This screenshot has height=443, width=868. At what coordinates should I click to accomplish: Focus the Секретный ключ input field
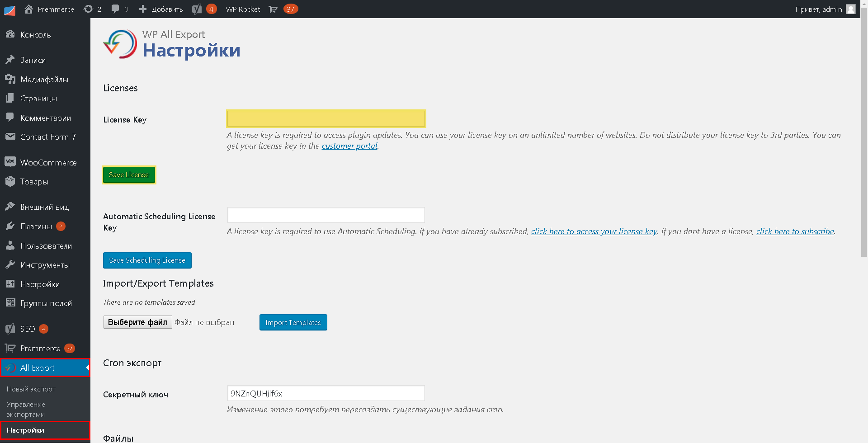pos(326,393)
